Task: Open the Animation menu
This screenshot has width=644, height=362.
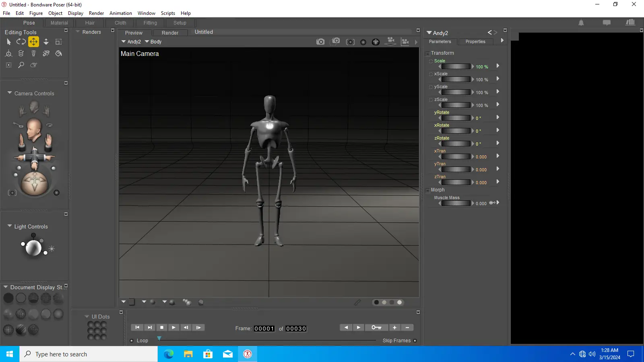Action: coord(121,13)
